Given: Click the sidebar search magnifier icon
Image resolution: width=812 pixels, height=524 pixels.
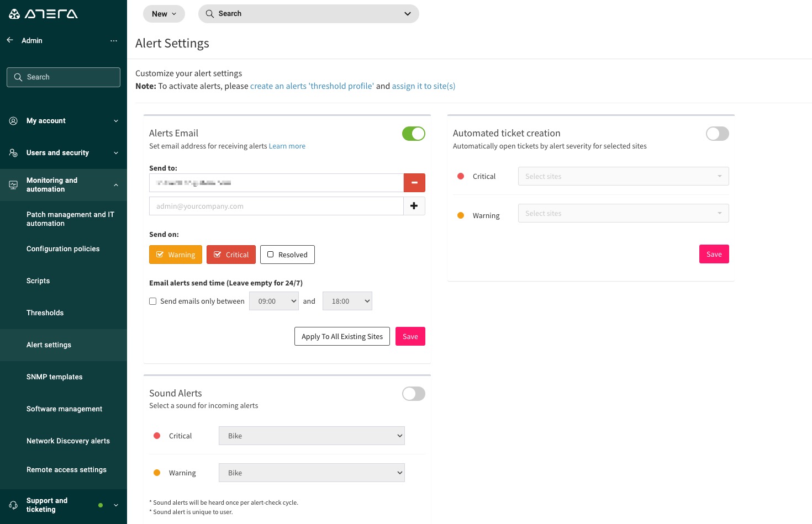Looking at the screenshot, I should tap(18, 77).
